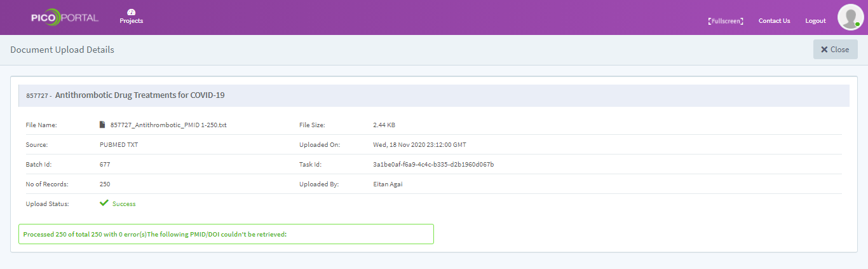
Task: Click the project ID 857727
Action: coord(37,96)
